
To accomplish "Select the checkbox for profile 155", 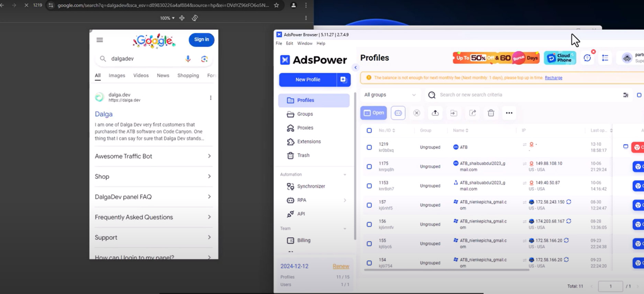I will point(369,243).
